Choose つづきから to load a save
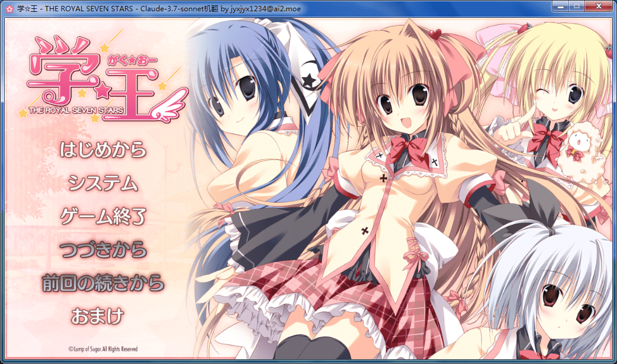Image resolution: width=617 pixels, height=364 pixels. (x=103, y=250)
